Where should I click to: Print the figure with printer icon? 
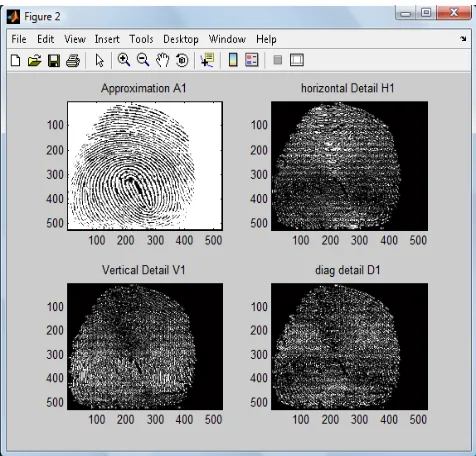tap(73, 61)
